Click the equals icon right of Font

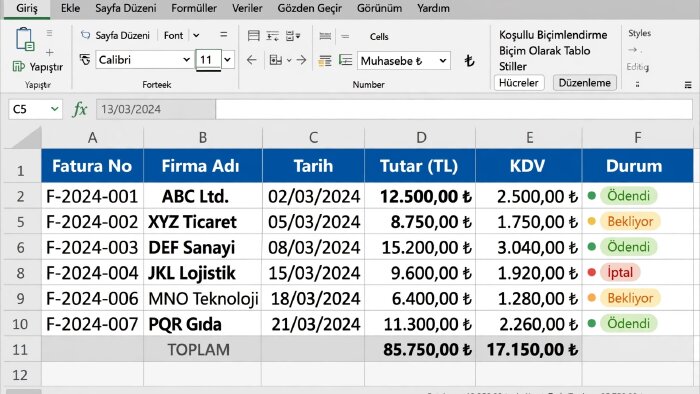[224, 34]
